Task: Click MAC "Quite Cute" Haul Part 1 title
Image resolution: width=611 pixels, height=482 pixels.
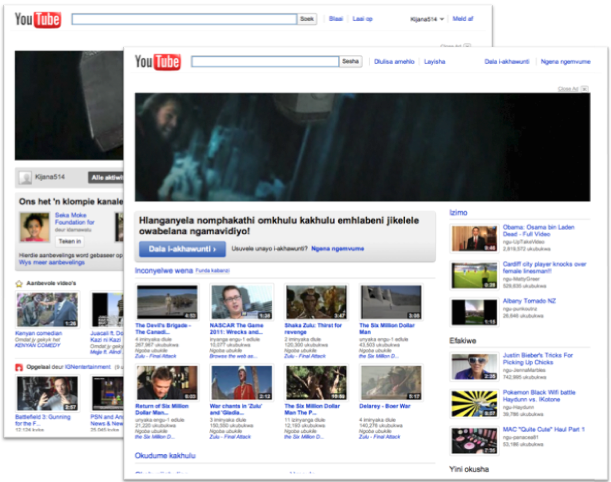Action: [x=544, y=429]
